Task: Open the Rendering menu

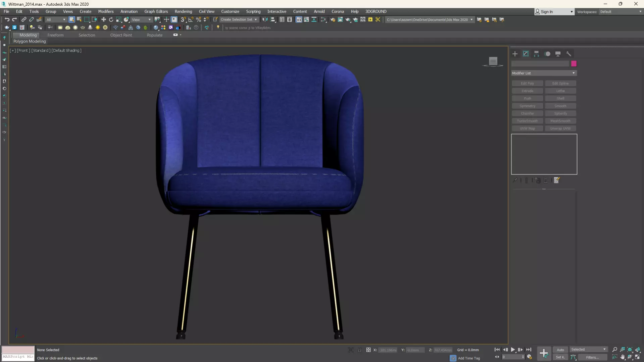Action: pos(183,11)
